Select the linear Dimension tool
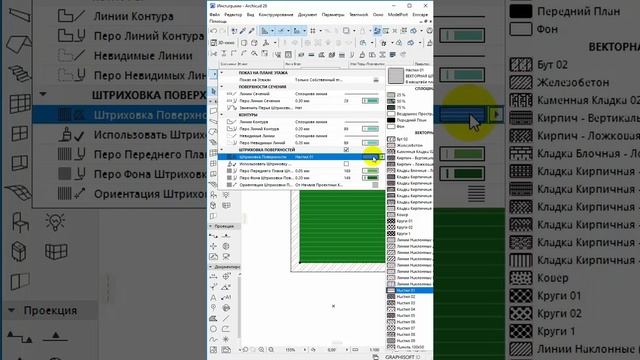Image resolution: width=640 pixels, height=360 pixels. pyautogui.click(x=213, y=277)
